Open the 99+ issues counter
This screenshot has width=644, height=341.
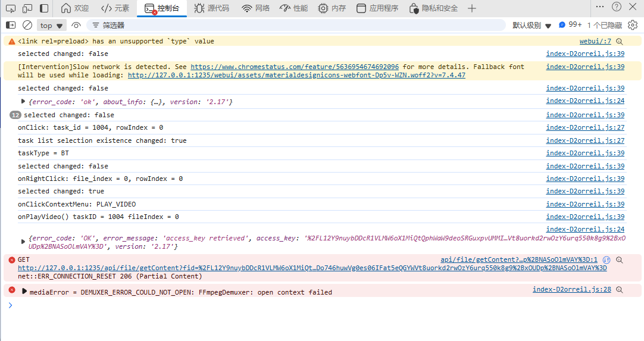click(x=570, y=25)
